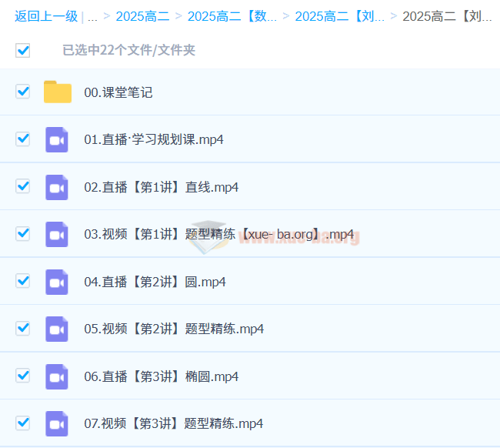This screenshot has width=500, height=448.
Task: Click video icon of 01.直播·学习规划课.mp4
Action: [x=57, y=139]
